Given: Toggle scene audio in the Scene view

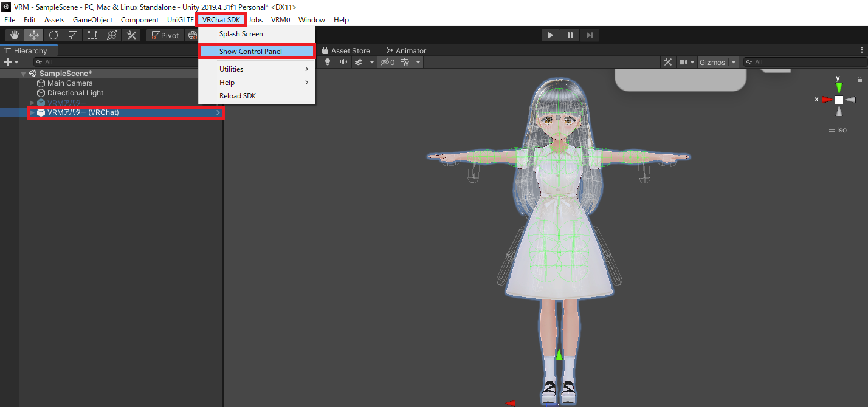Looking at the screenshot, I should pos(341,61).
